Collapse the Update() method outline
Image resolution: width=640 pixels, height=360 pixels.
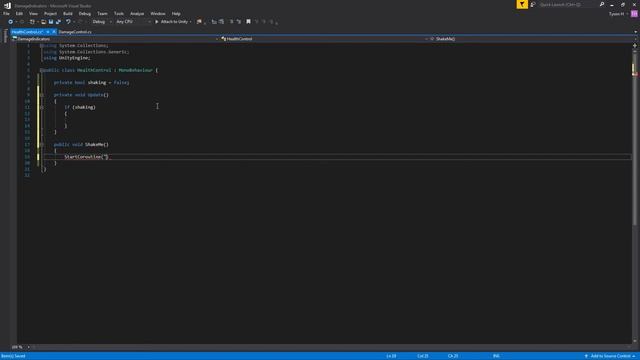(x=42, y=95)
